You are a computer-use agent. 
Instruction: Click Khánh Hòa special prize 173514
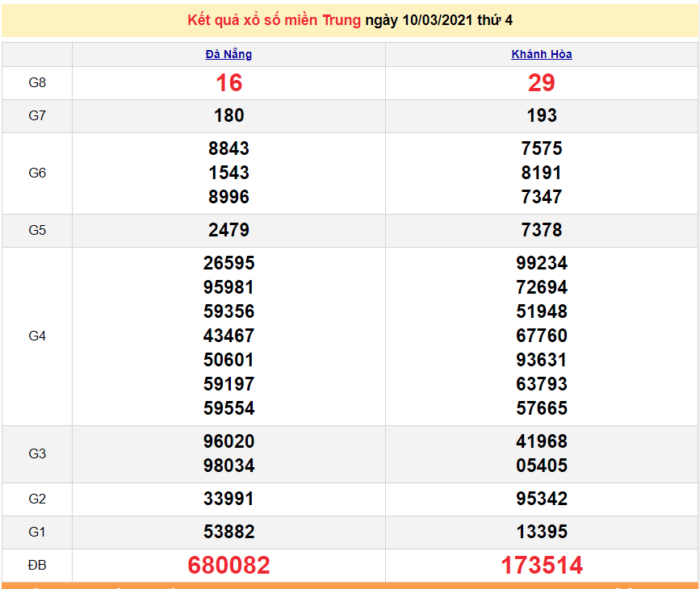point(542,566)
